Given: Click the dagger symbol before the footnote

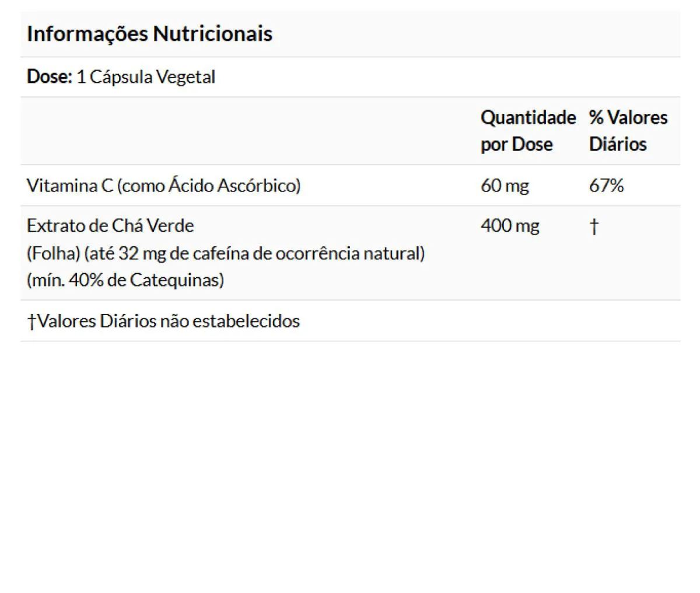Looking at the screenshot, I should pos(32,322).
